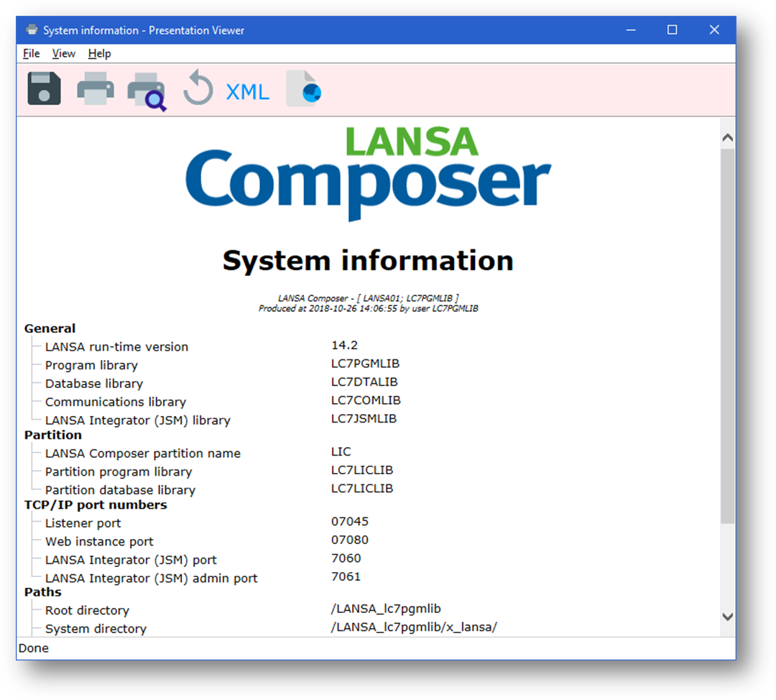Click LC7LICLIB beside Partition program library

(x=362, y=470)
